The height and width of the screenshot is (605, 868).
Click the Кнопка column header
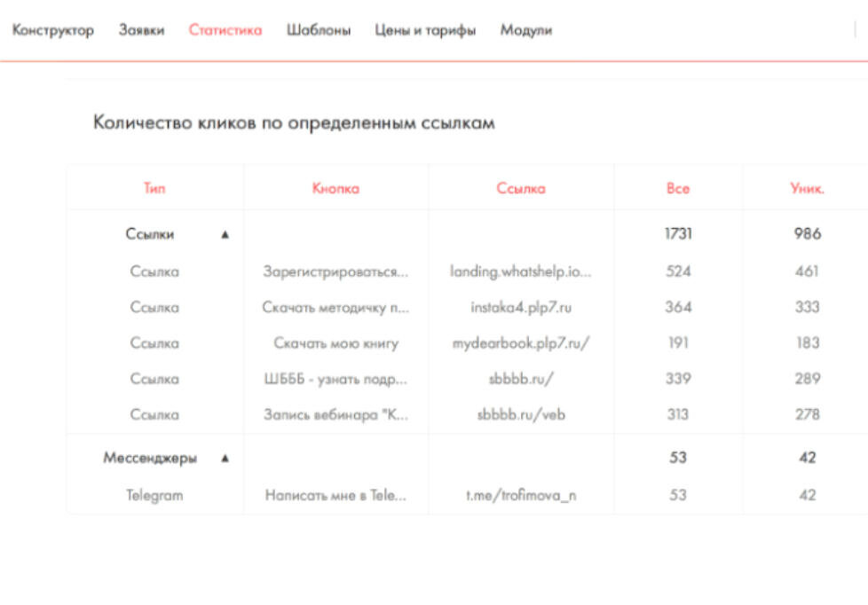click(x=335, y=187)
